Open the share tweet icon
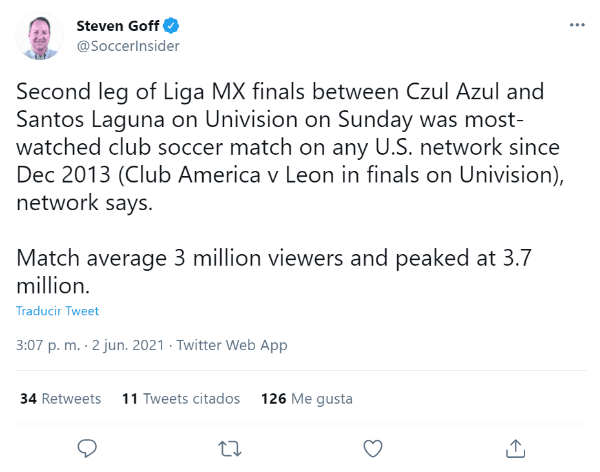Screen dimensions: 600x472 (x=516, y=447)
